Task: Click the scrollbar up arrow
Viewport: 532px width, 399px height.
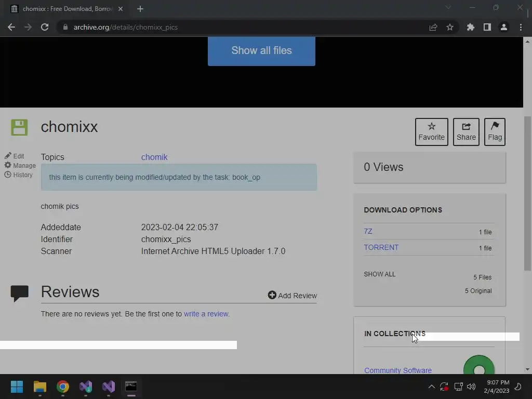Action: coord(527,42)
